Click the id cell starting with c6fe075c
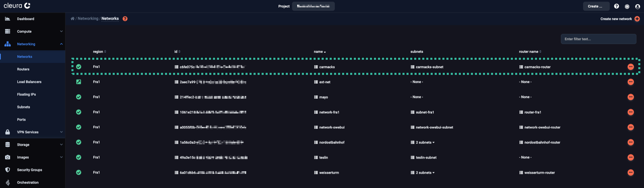Screen dimensions: 644x188 click(x=210, y=67)
